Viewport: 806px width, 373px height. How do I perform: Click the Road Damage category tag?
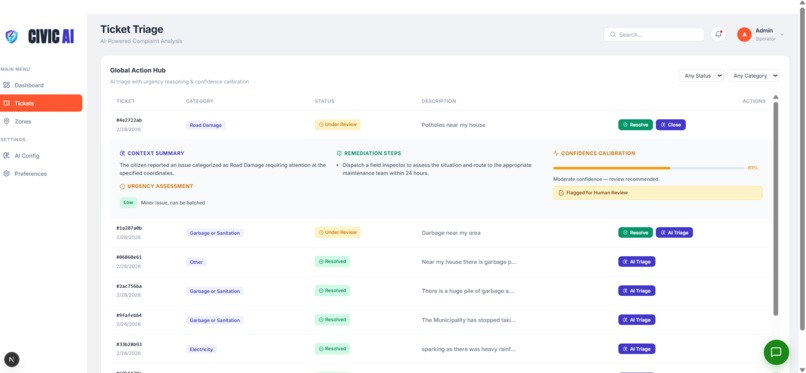coord(206,125)
